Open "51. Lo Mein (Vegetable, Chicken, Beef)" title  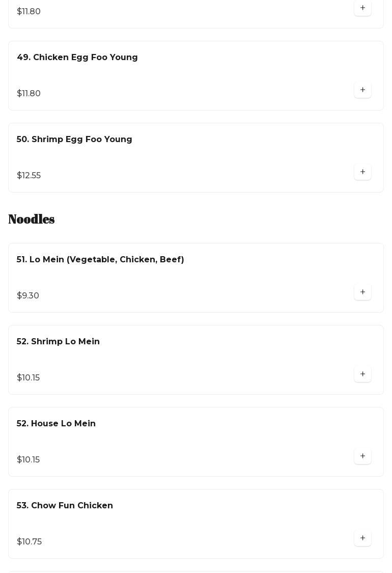[100, 260]
